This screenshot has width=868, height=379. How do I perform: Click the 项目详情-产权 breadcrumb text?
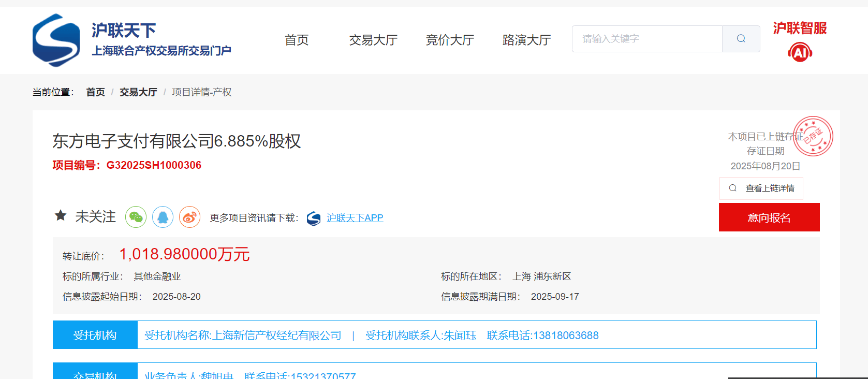[202, 92]
